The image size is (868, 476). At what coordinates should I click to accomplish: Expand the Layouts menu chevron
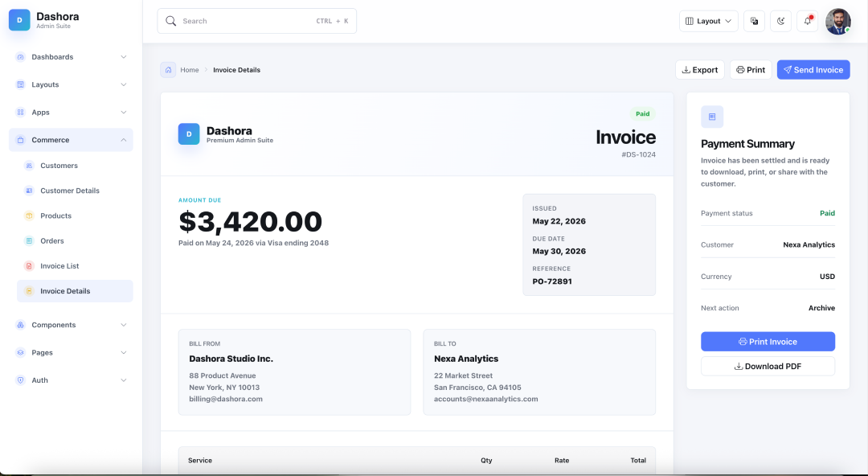[x=124, y=84]
